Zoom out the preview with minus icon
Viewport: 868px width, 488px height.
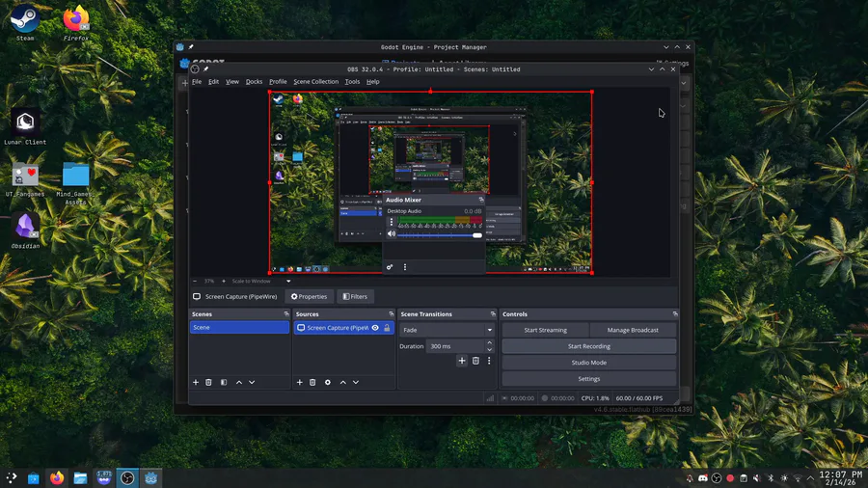point(195,281)
